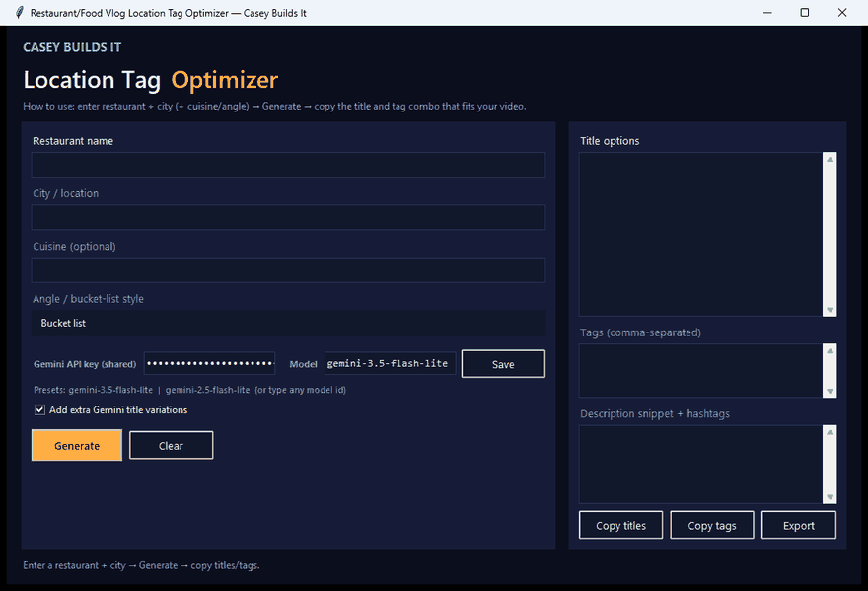Click the 'How to use' instruction line
The image size is (868, 591).
274,106
